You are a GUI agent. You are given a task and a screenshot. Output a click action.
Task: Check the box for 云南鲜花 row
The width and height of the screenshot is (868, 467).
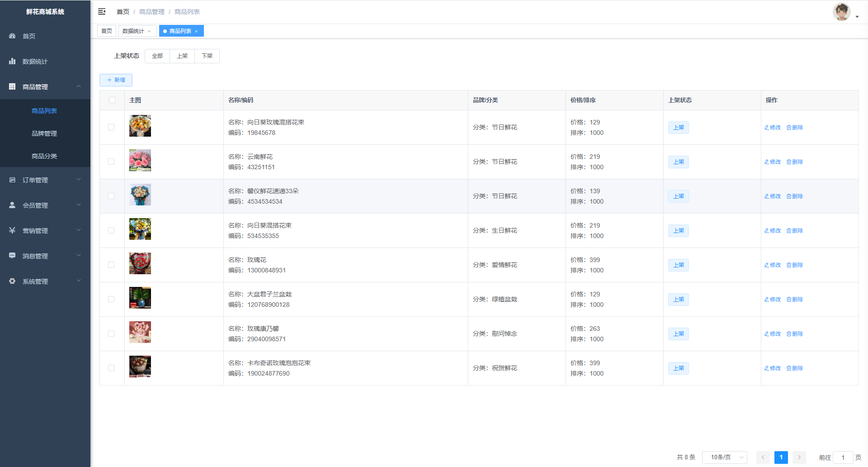click(111, 162)
